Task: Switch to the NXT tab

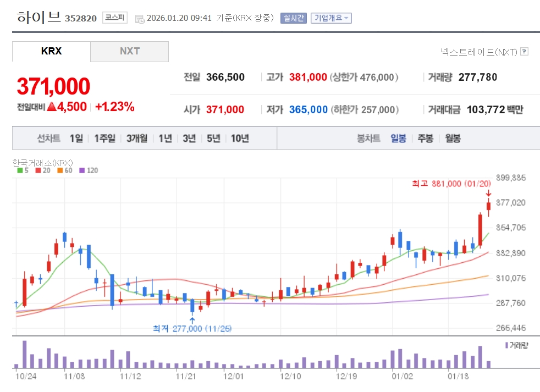Action: pyautogui.click(x=129, y=51)
